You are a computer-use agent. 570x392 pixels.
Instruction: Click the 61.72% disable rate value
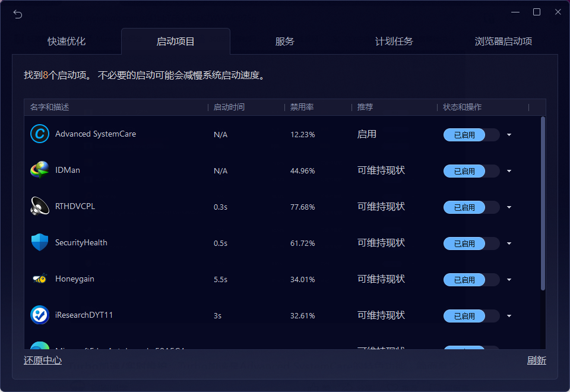pyautogui.click(x=302, y=243)
